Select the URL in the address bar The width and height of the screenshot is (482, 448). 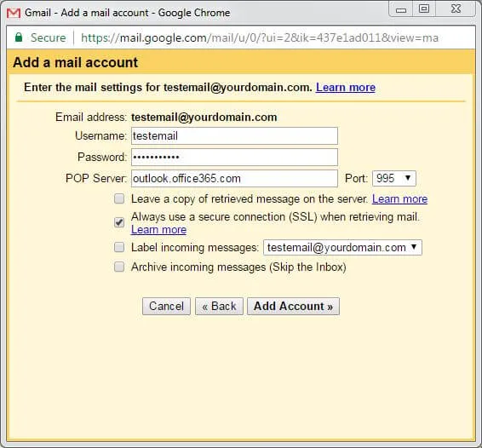coord(260,37)
